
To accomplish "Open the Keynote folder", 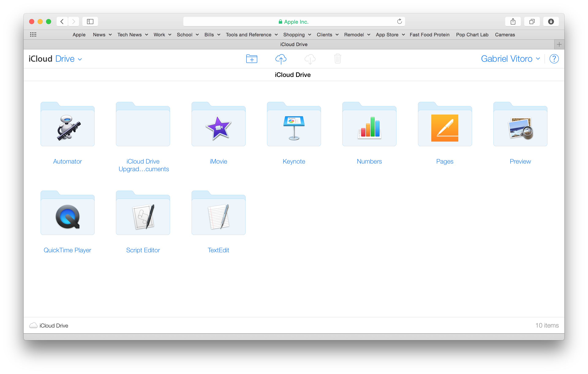I will [294, 124].
